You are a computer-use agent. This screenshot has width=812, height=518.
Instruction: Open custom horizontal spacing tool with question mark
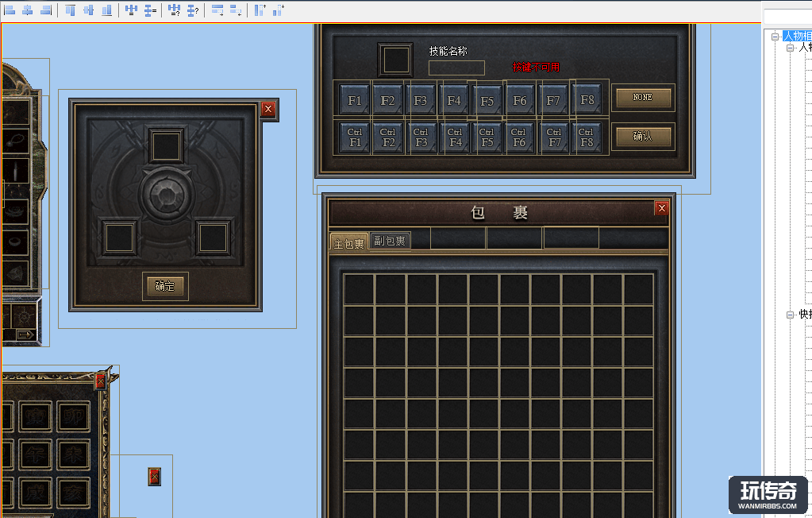click(x=175, y=10)
